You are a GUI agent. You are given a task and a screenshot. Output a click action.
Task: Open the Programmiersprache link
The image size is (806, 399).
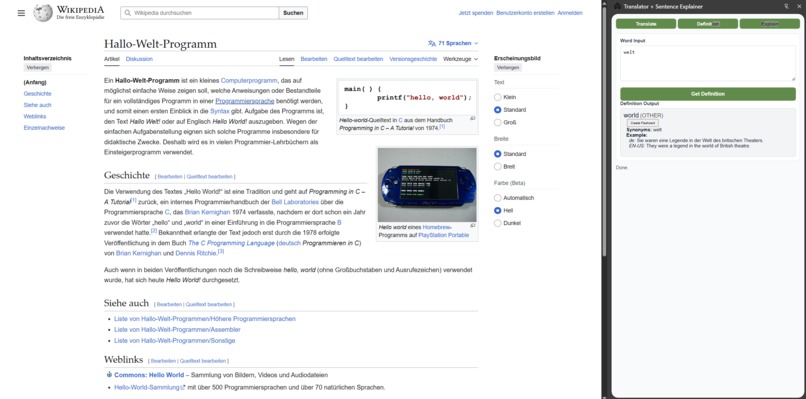point(245,101)
